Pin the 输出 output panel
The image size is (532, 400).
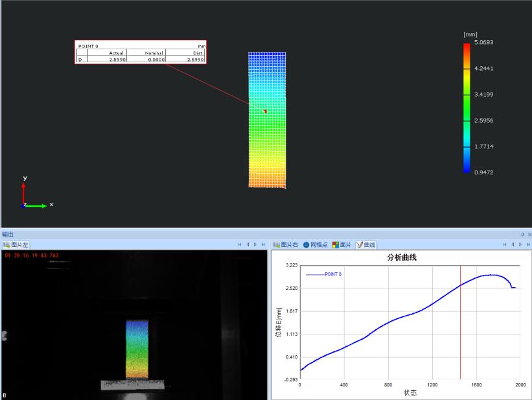coord(522,234)
